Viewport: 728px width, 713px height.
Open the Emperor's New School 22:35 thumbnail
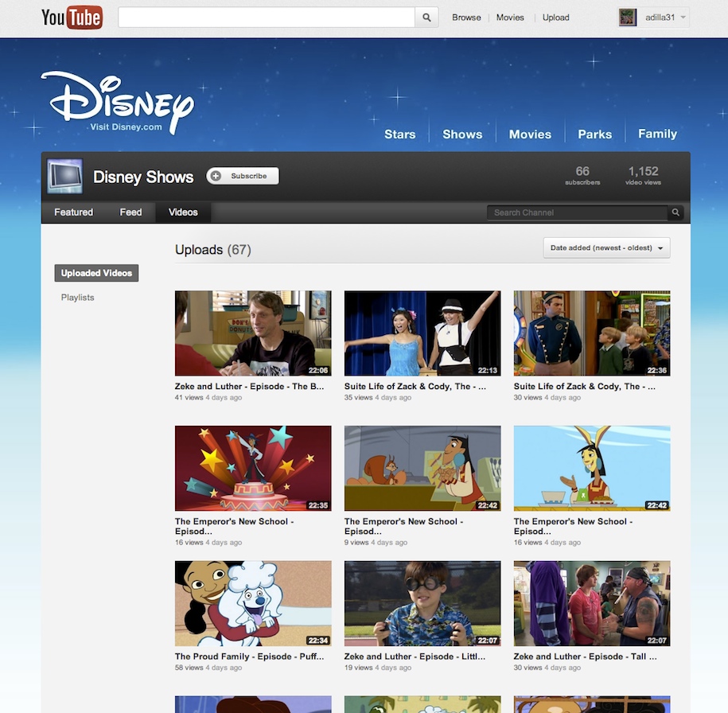coord(253,468)
